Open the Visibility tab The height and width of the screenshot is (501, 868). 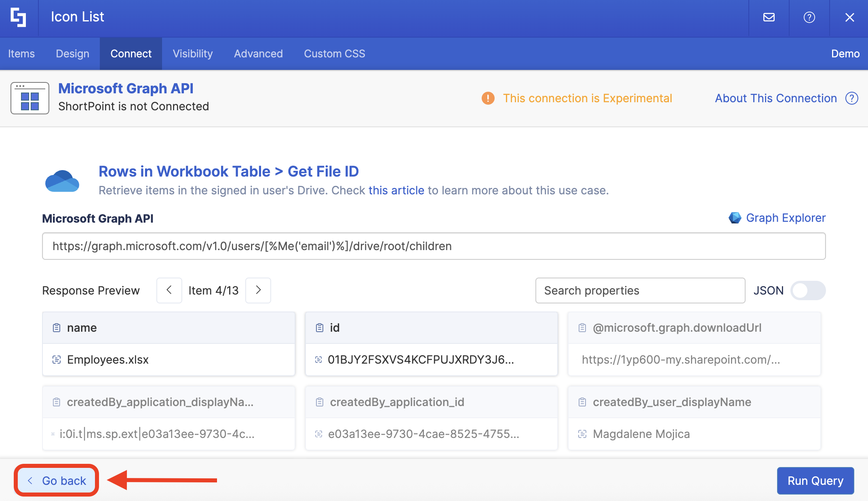pos(192,54)
